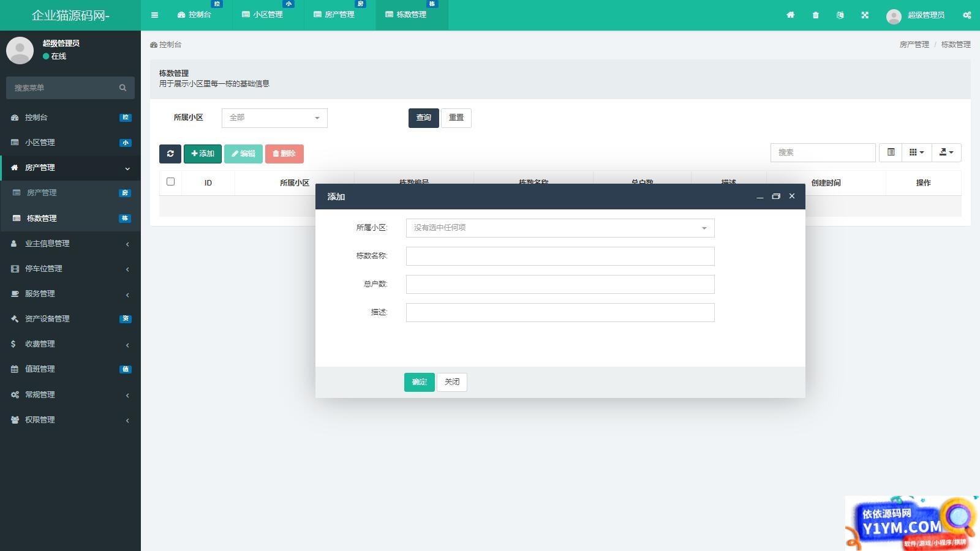Expand the 权限管理 sidebar menu
This screenshot has height=551, width=980.
coord(70,420)
